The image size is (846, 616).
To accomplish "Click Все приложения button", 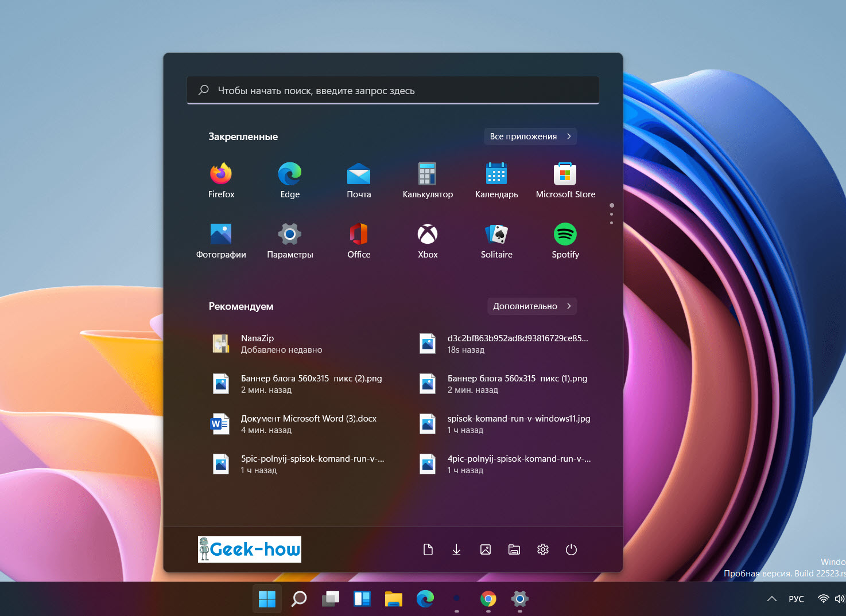I will [x=530, y=137].
